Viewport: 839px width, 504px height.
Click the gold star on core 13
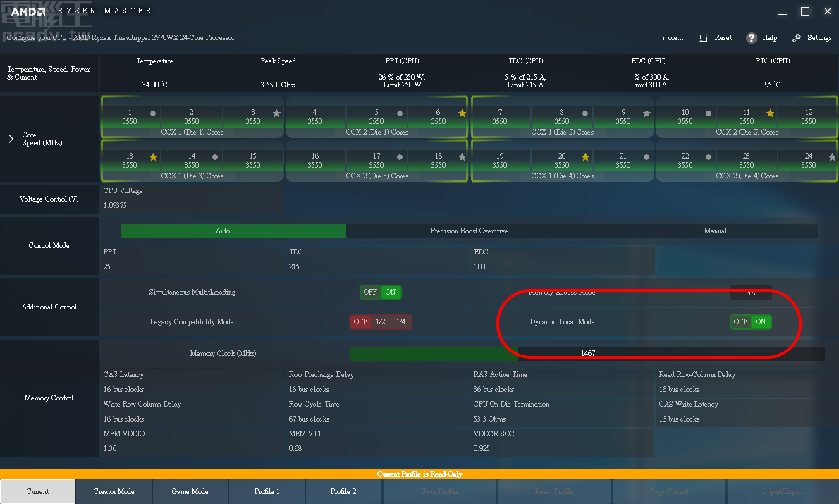pyautogui.click(x=153, y=157)
